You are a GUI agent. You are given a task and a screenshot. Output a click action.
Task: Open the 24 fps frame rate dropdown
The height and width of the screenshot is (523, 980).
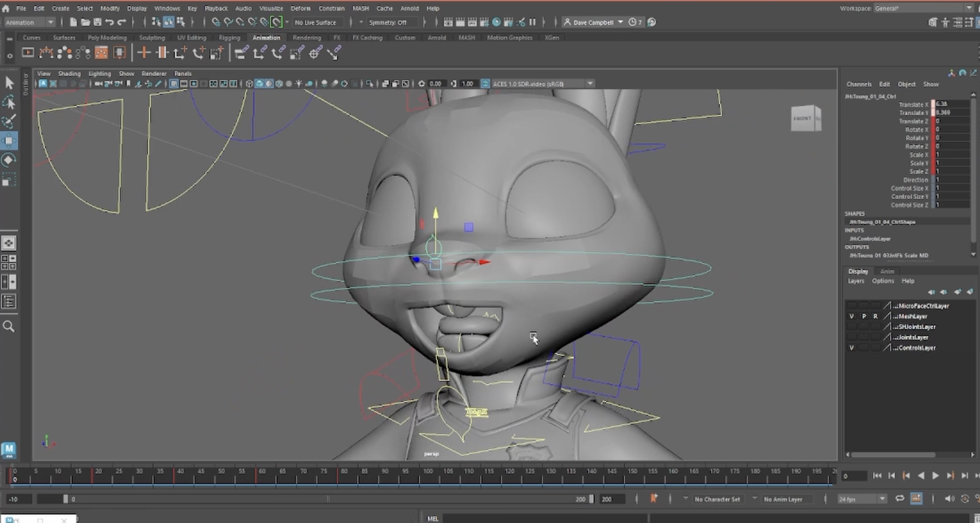[x=882, y=499]
